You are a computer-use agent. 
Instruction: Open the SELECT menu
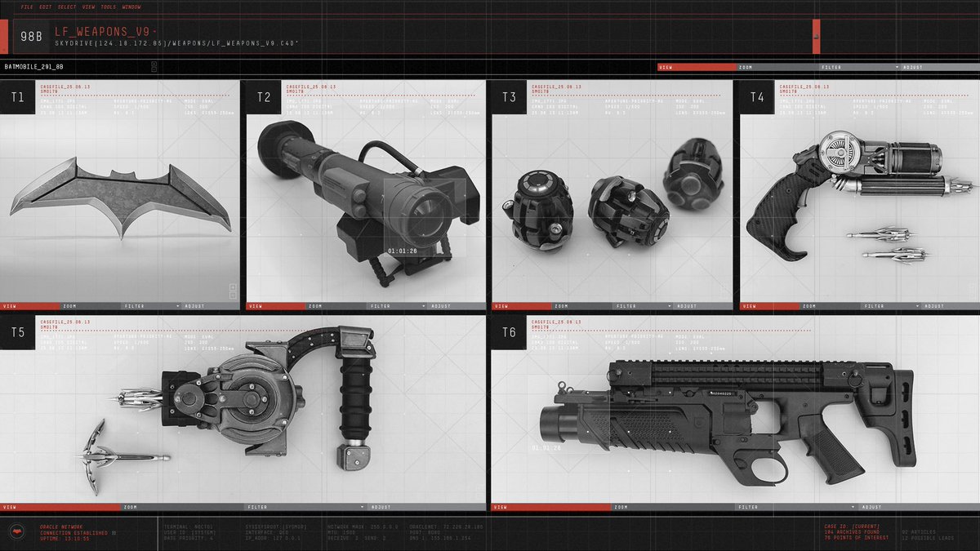[67, 7]
